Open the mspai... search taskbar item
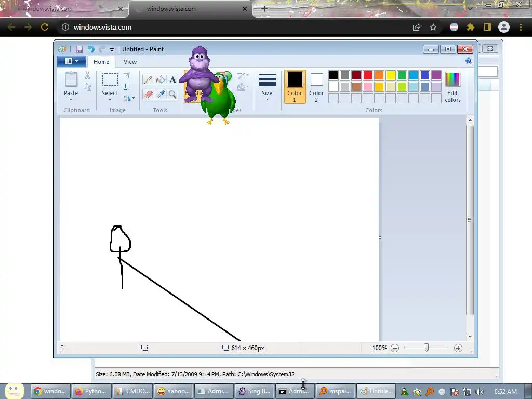 pos(336,391)
